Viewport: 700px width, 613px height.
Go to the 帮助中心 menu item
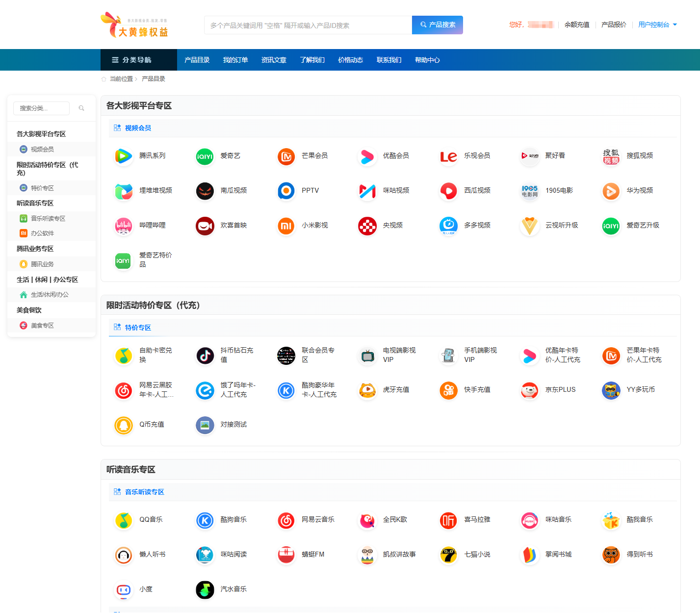coord(427,60)
